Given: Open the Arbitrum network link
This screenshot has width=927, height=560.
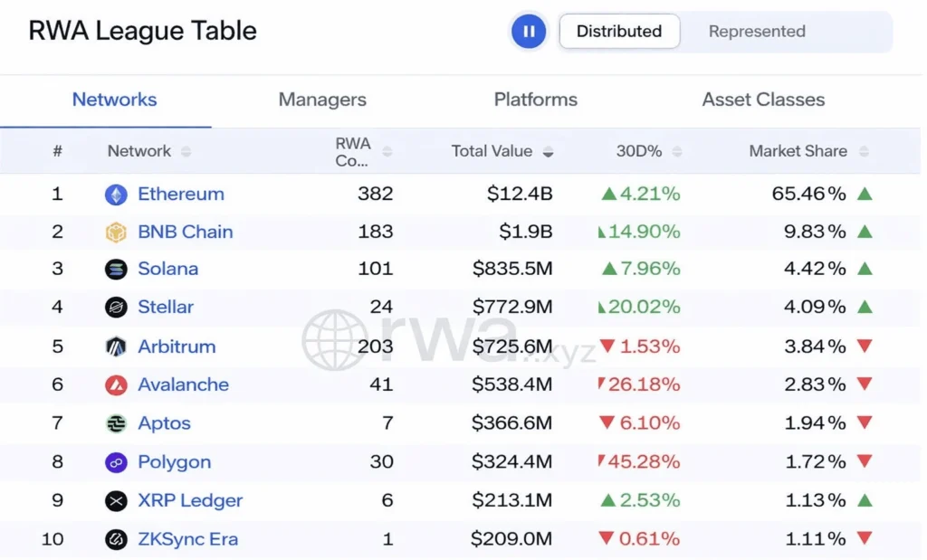Looking at the screenshot, I should [x=177, y=346].
